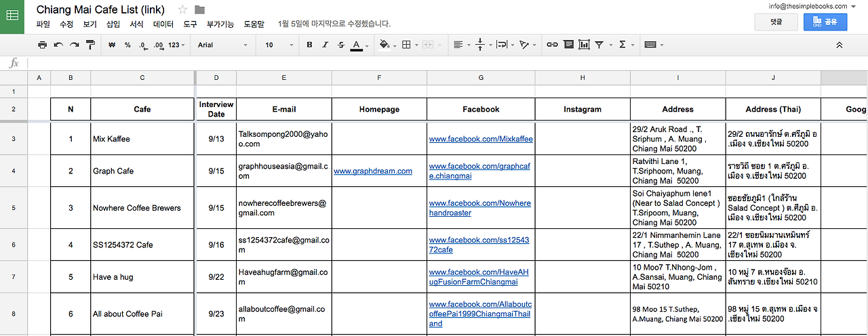Viewport: 868px width, 336px height.
Task: Open the 데이터 (Data) menu
Action: (x=163, y=24)
